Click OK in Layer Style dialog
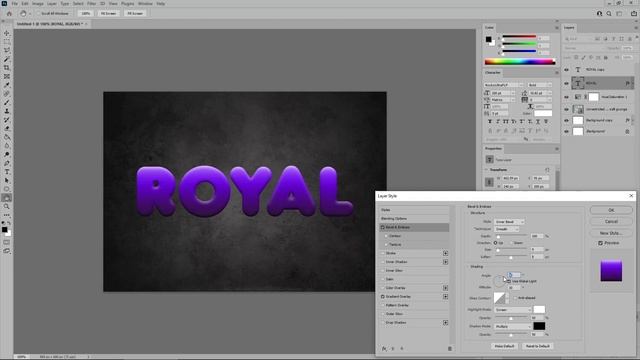 tap(611, 210)
